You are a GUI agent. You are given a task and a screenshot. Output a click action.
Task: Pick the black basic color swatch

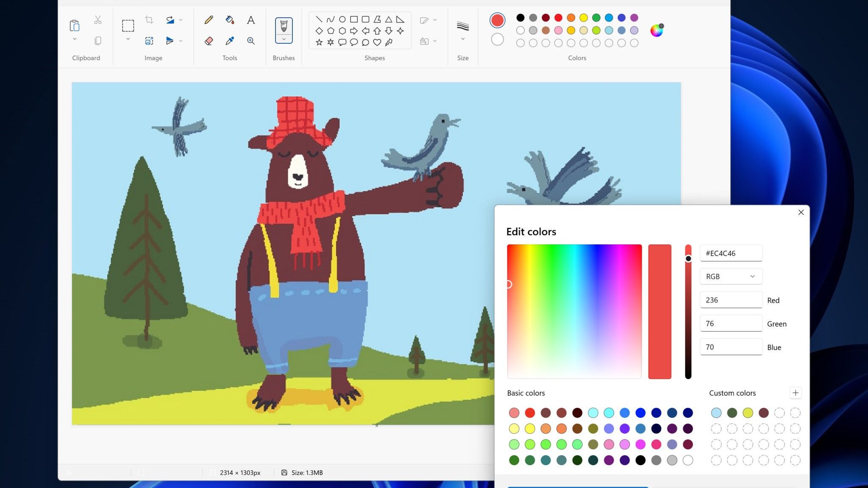pyautogui.click(x=640, y=460)
